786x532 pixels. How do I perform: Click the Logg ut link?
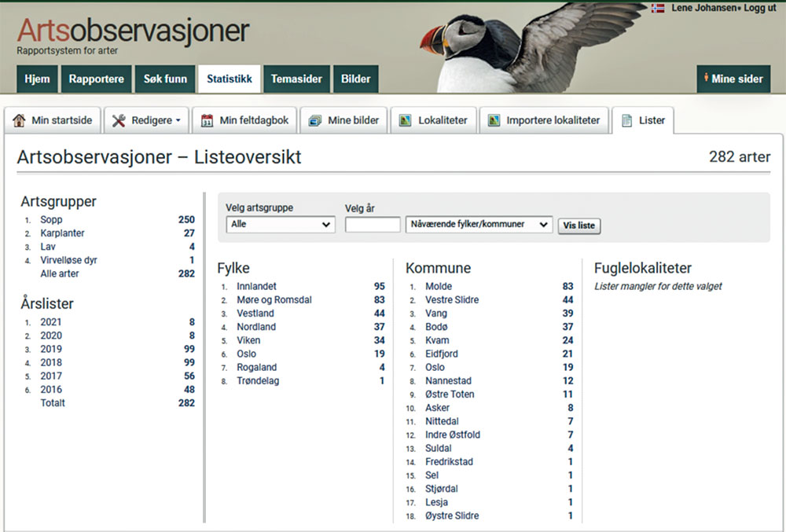(759, 8)
